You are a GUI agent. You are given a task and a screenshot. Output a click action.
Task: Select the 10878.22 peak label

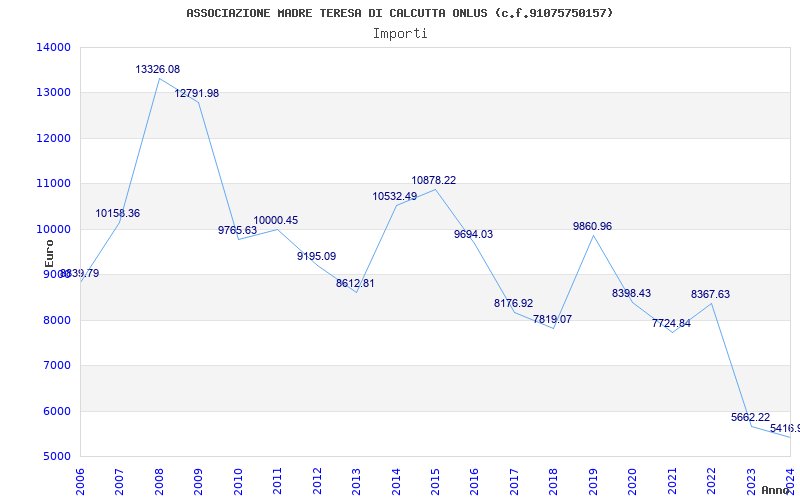tap(434, 180)
